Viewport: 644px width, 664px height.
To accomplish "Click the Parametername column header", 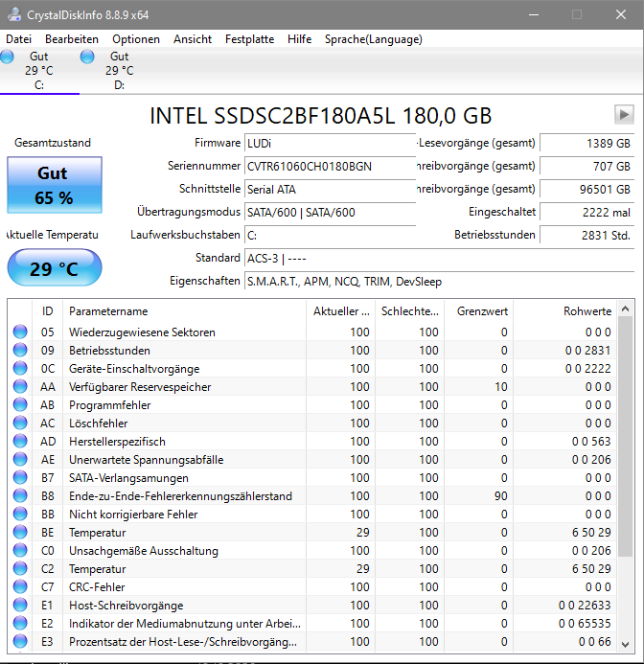I will tap(184, 311).
